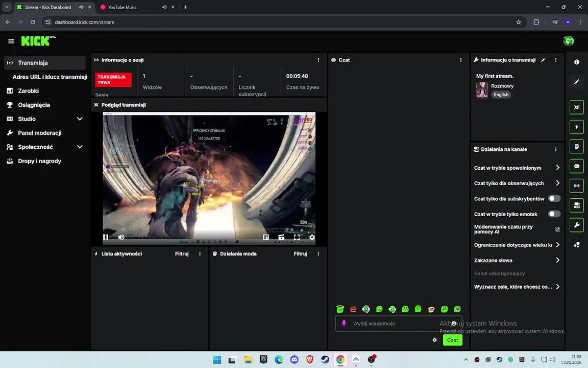Open Zakazane słowa settings

tap(517, 260)
